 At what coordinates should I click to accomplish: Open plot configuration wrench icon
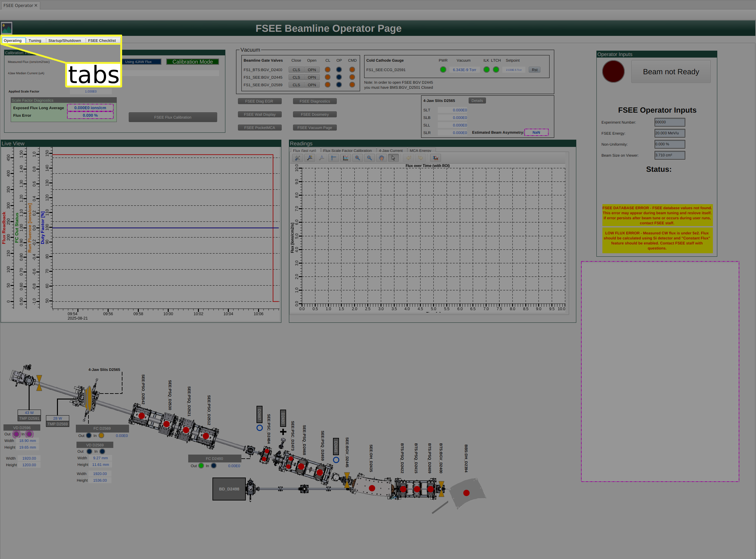(x=297, y=158)
